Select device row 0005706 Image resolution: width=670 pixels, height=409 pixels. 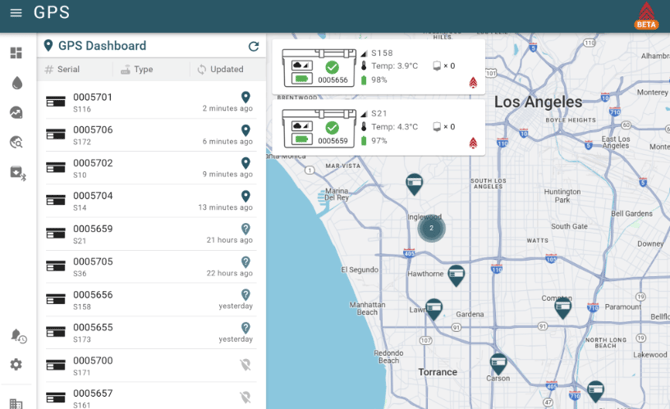coord(151,135)
